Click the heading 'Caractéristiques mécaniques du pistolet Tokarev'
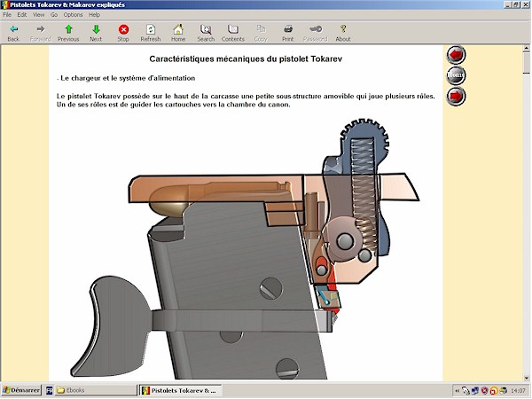Image resolution: width=532 pixels, height=399 pixels. [246, 59]
